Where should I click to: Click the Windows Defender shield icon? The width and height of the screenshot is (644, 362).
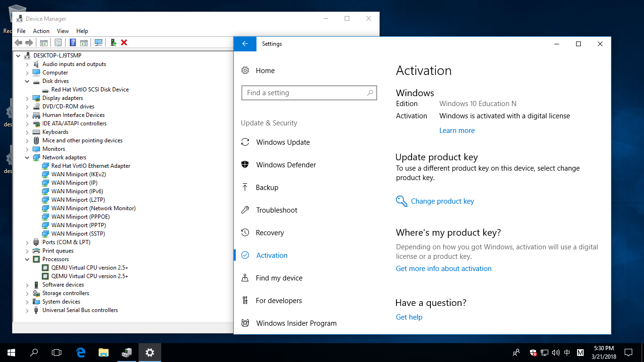coord(245,165)
